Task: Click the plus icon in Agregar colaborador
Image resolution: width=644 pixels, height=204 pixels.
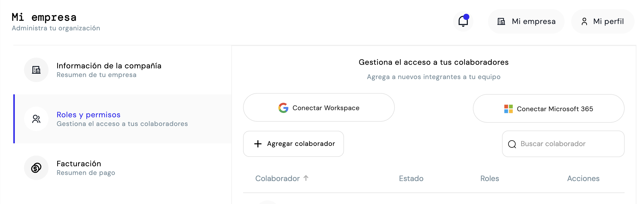Action: tap(258, 144)
